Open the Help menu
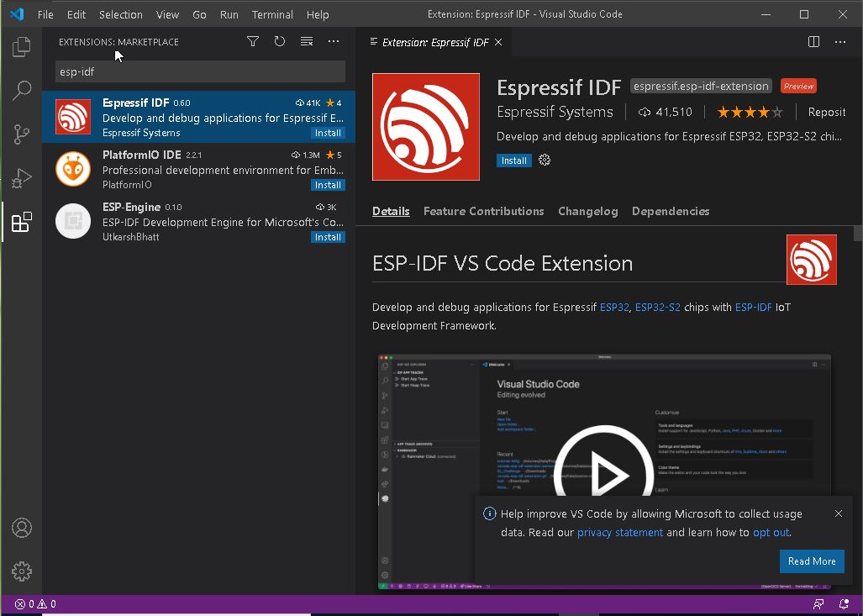 pos(318,14)
